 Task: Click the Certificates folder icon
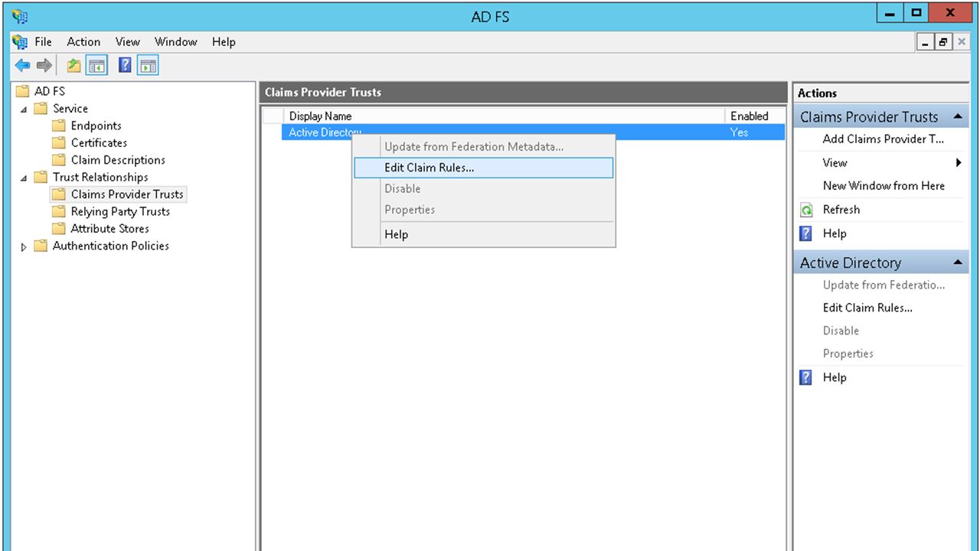click(x=59, y=142)
